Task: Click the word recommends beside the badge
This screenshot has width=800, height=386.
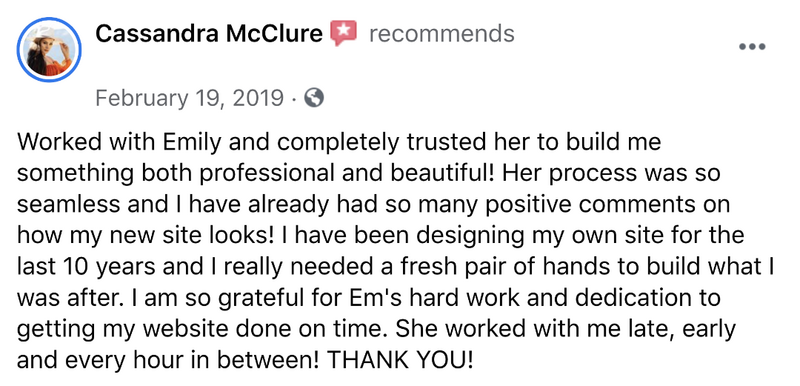Action: coord(441,34)
